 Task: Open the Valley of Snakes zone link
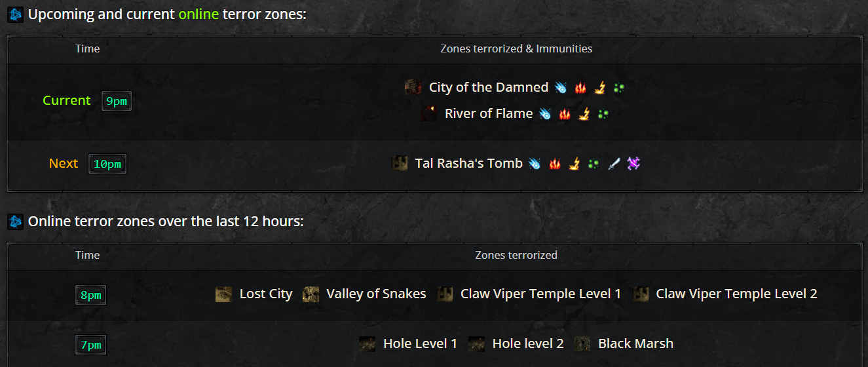[x=376, y=294]
